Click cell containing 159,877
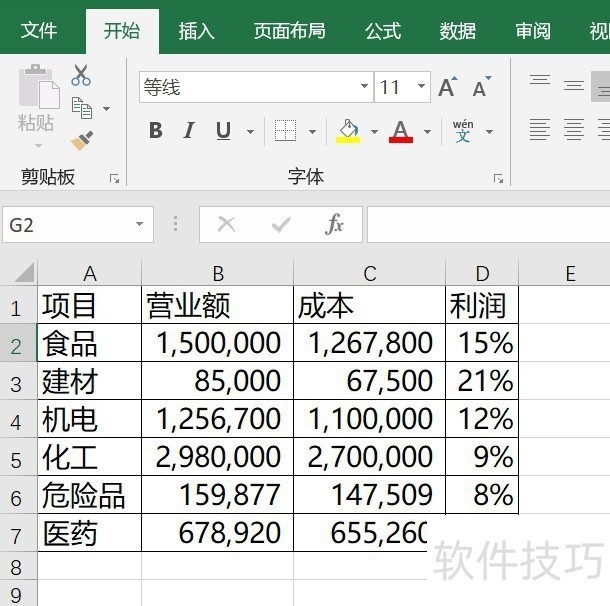Image resolution: width=610 pixels, height=606 pixels. point(217,495)
